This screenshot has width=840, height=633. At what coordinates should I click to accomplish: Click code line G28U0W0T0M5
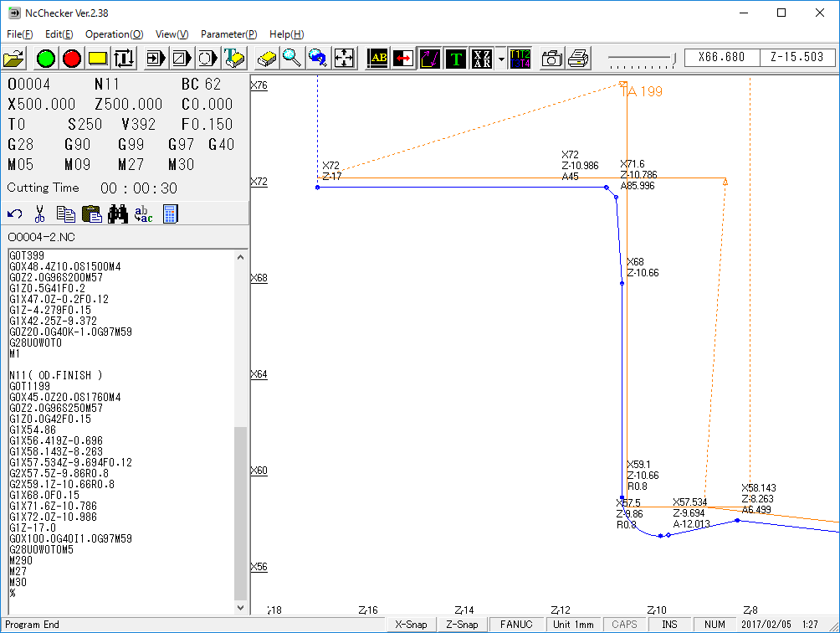41,550
